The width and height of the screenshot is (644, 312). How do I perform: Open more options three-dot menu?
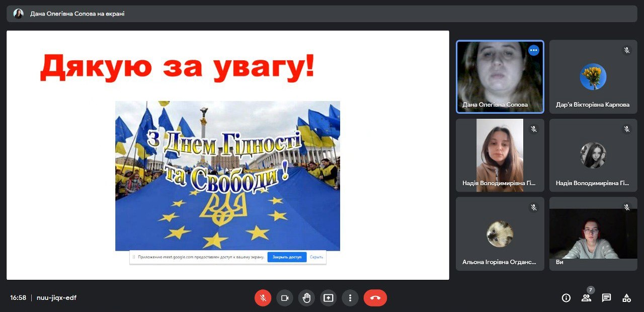point(350,298)
